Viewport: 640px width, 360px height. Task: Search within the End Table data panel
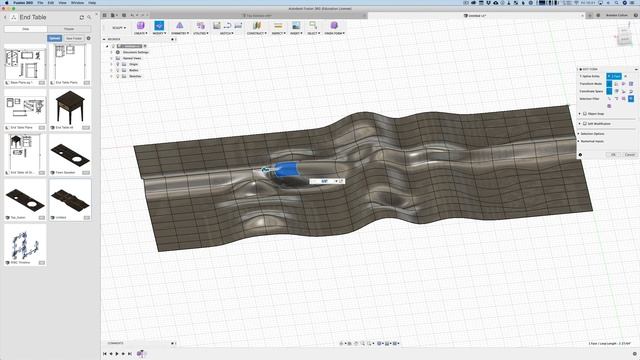[x=89, y=18]
